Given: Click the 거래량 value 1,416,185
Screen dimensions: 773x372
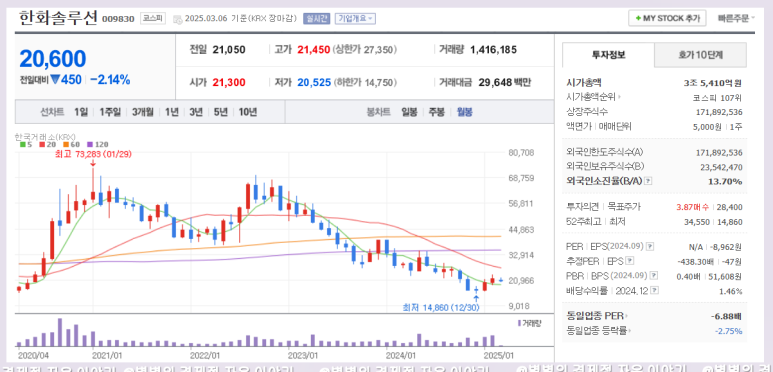Looking at the screenshot, I should (493, 50).
